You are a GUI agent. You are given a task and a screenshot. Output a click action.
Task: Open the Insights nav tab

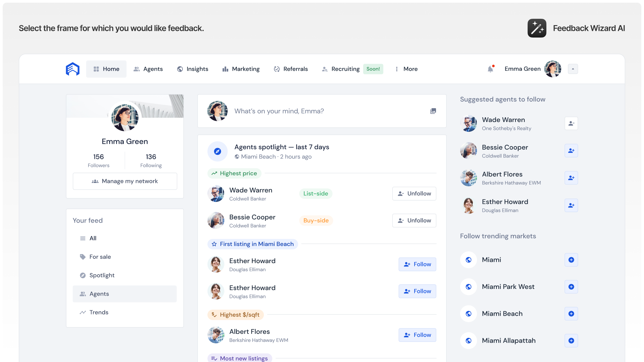pos(193,69)
